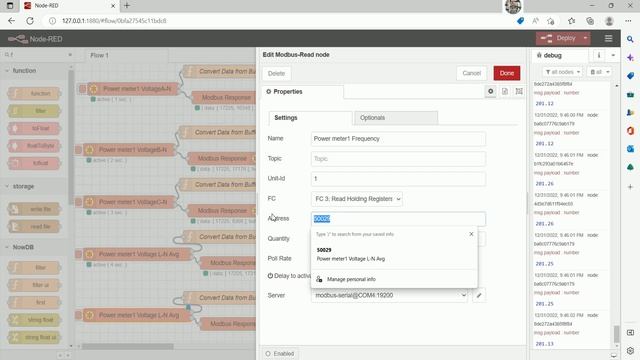Open the info sidebar tab icon

(x=599, y=55)
